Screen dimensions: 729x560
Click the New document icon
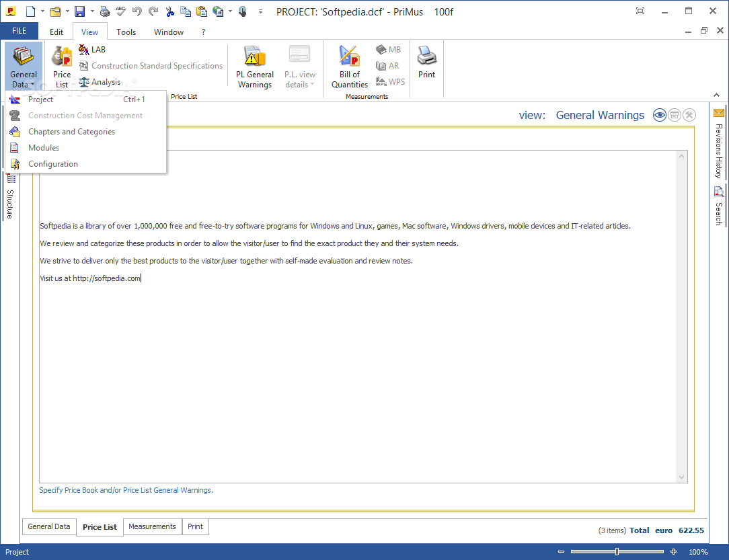pyautogui.click(x=31, y=11)
